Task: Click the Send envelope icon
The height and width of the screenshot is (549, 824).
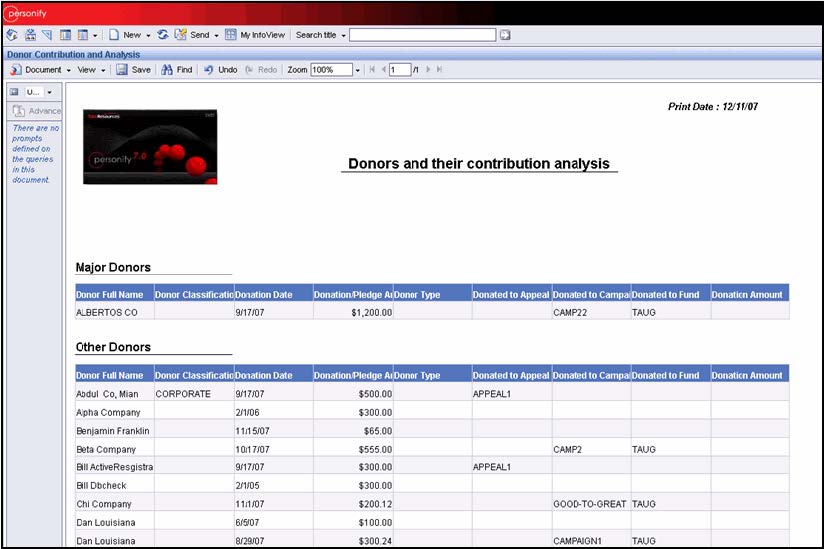Action: click(181, 35)
